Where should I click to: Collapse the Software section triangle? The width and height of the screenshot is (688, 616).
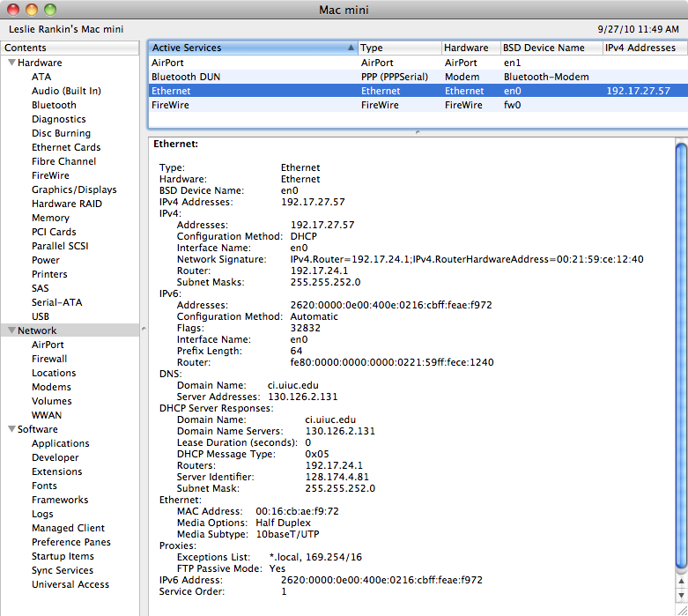(x=11, y=429)
